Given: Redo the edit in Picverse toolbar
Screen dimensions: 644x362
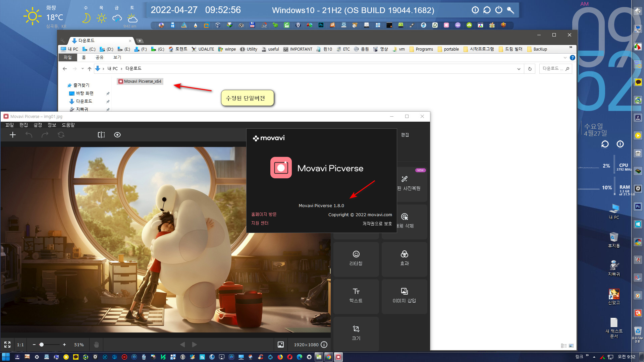Looking at the screenshot, I should (45, 135).
